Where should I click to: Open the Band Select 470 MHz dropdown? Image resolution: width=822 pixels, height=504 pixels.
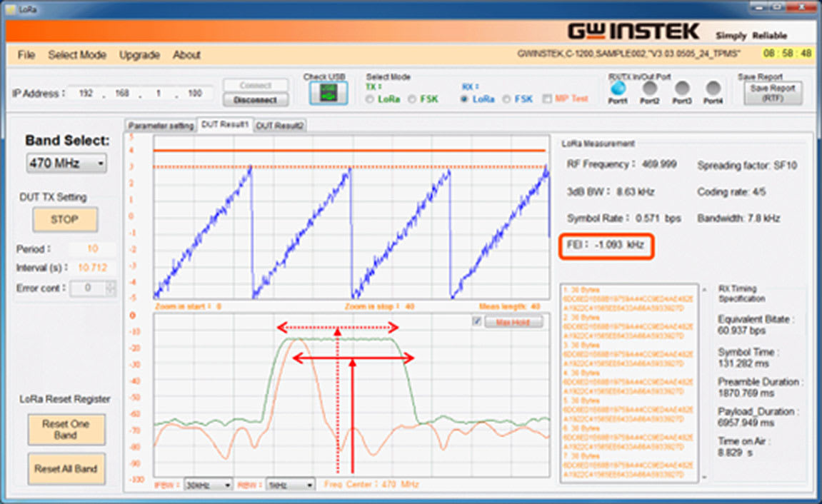point(66,163)
